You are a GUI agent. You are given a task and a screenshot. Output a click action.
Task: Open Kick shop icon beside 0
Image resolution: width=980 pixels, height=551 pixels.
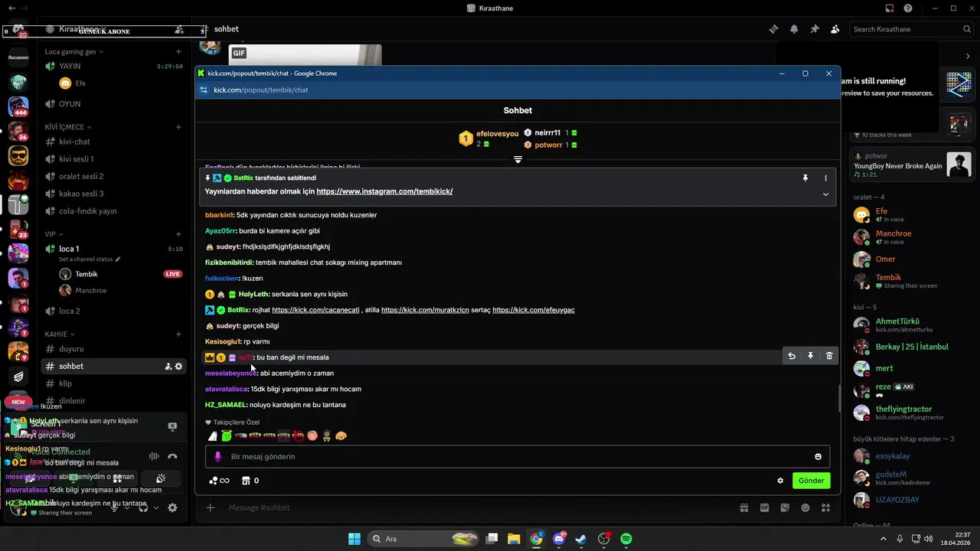click(x=246, y=481)
